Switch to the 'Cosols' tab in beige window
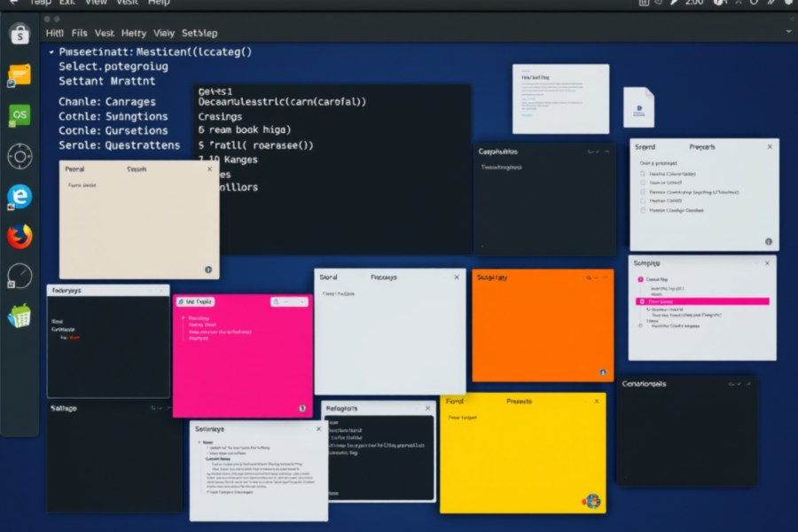Viewport: 798px width, 532px height. tap(137, 169)
